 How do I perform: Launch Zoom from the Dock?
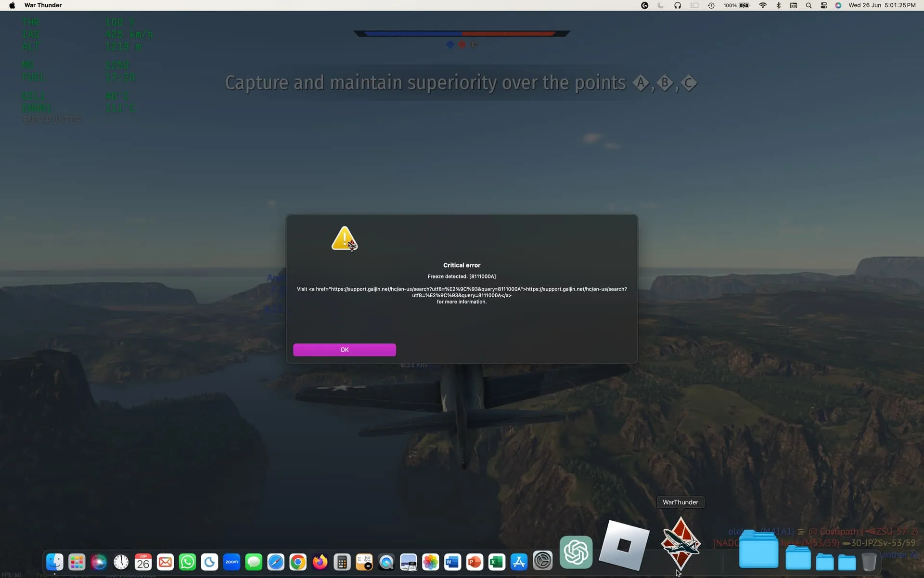click(231, 562)
